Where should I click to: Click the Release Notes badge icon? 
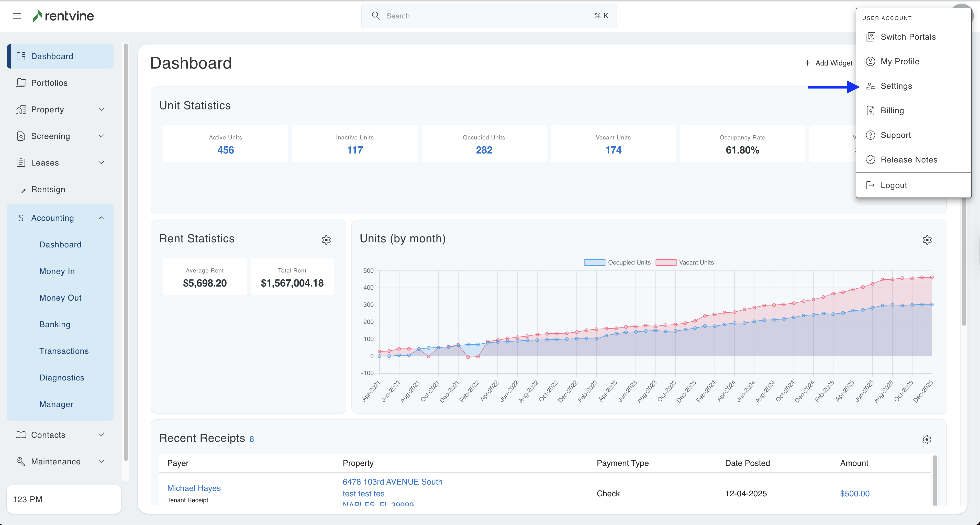[870, 160]
